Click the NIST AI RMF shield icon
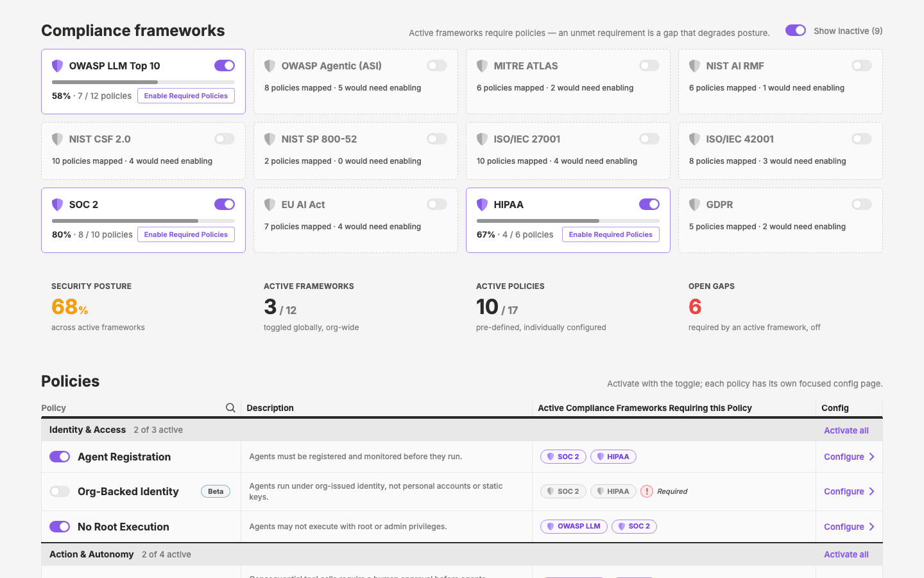 coord(694,66)
